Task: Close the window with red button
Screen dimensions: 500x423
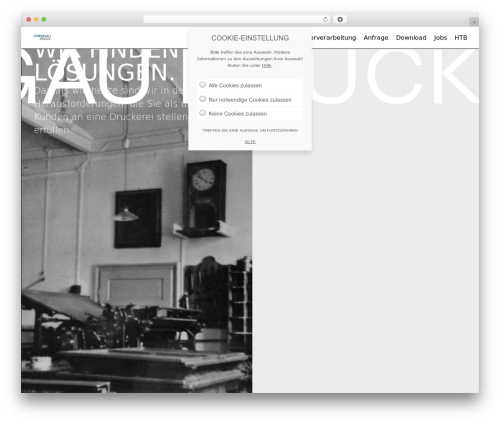Action: click(x=29, y=20)
